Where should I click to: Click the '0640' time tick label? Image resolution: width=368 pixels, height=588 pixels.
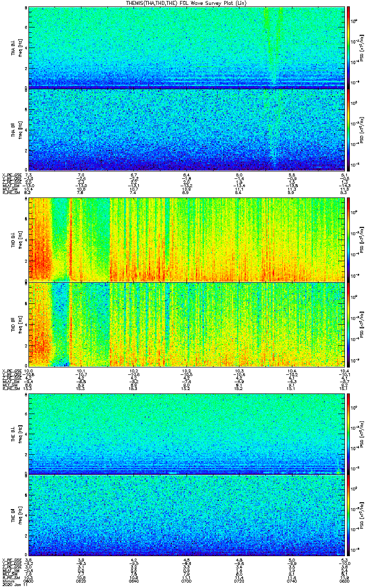point(133,582)
